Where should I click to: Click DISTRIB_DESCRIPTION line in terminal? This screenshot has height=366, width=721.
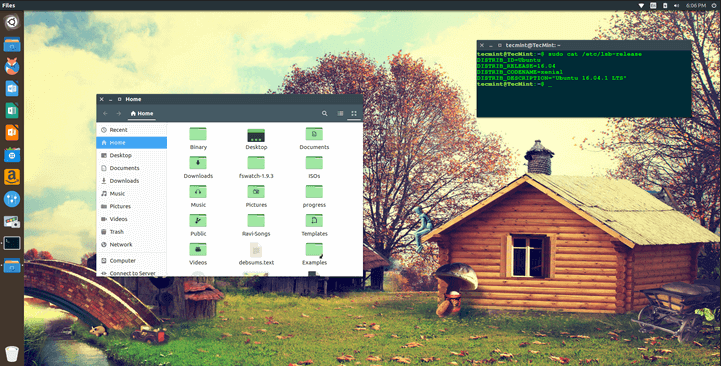click(552, 78)
